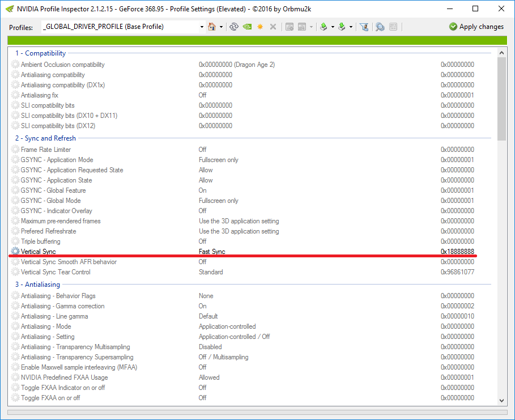
Task: Click the magnifier scan settings icon
Action: (x=380, y=27)
